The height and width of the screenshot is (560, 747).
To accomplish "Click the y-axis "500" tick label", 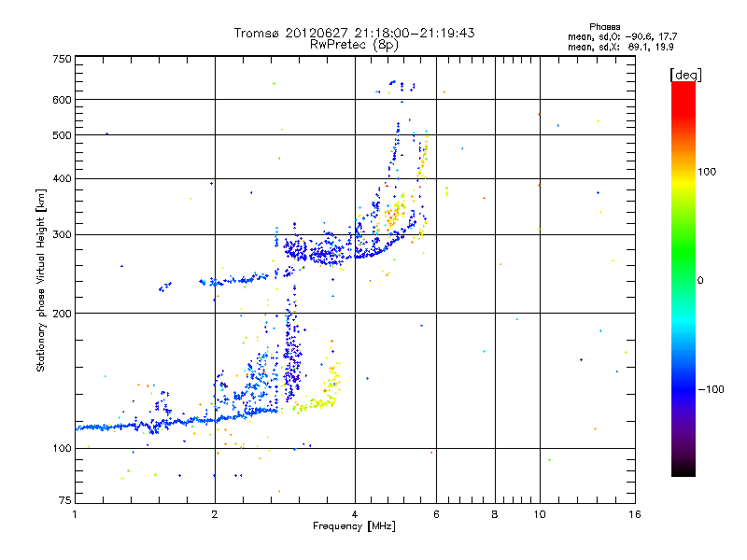I will click(62, 135).
